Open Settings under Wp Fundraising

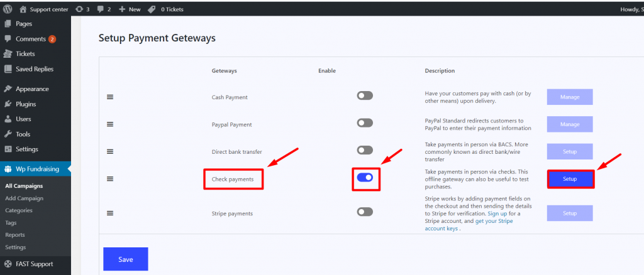point(16,247)
